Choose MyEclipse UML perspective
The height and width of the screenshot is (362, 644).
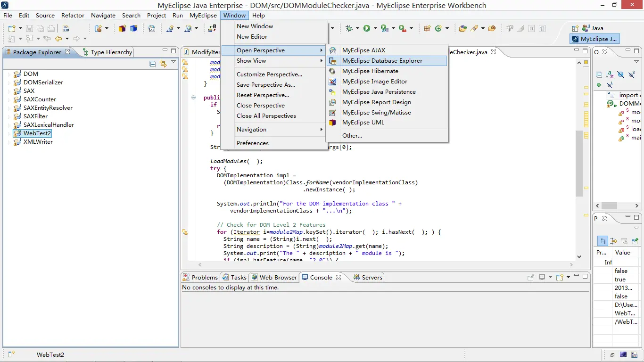pos(387,123)
